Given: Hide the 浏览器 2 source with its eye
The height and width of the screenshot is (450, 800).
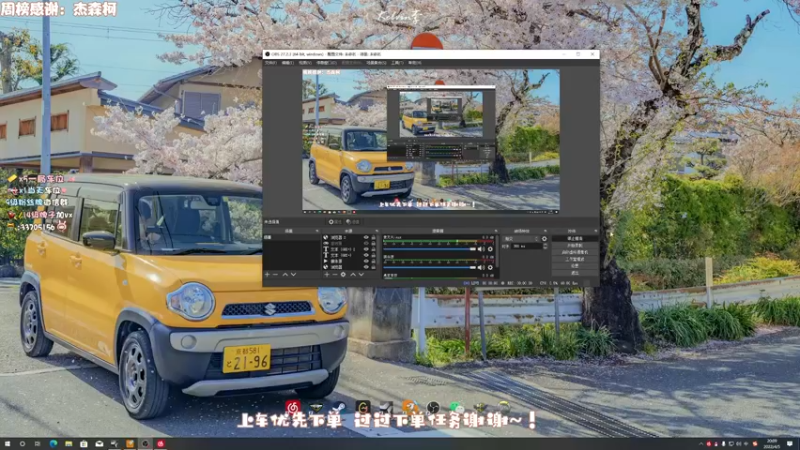Looking at the screenshot, I should coord(366,237).
